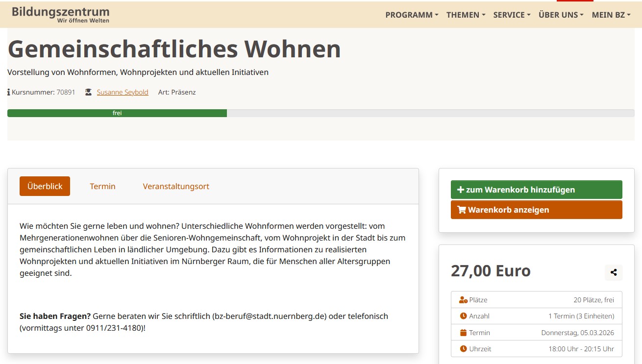Click the share icon next to price
Screen dimensions: 642x364
pyautogui.click(x=614, y=273)
